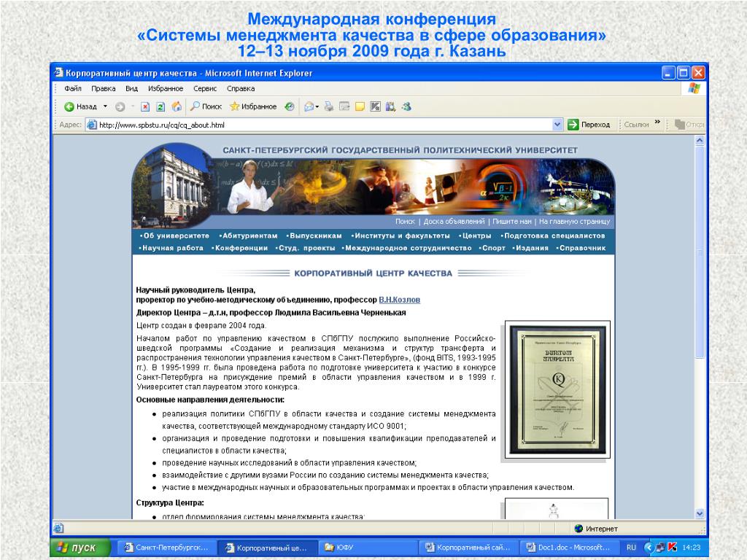Open the Сервис menu
Viewport: 747px width, 560px height.
[x=205, y=88]
